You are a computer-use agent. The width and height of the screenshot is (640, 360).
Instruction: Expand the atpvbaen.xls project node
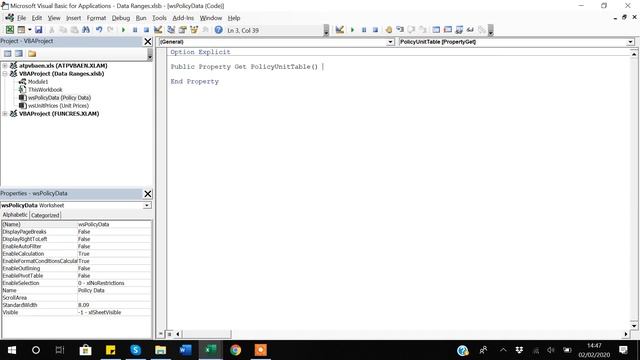point(5,65)
